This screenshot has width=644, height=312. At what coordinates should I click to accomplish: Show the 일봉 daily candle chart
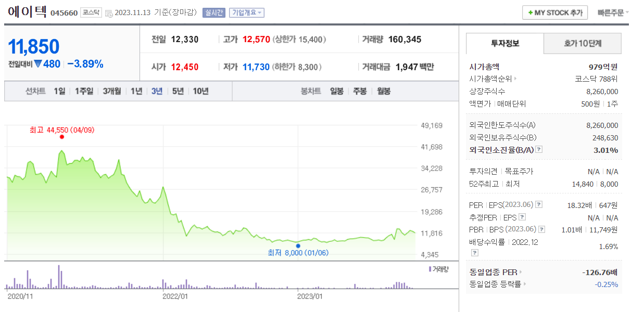point(336,91)
